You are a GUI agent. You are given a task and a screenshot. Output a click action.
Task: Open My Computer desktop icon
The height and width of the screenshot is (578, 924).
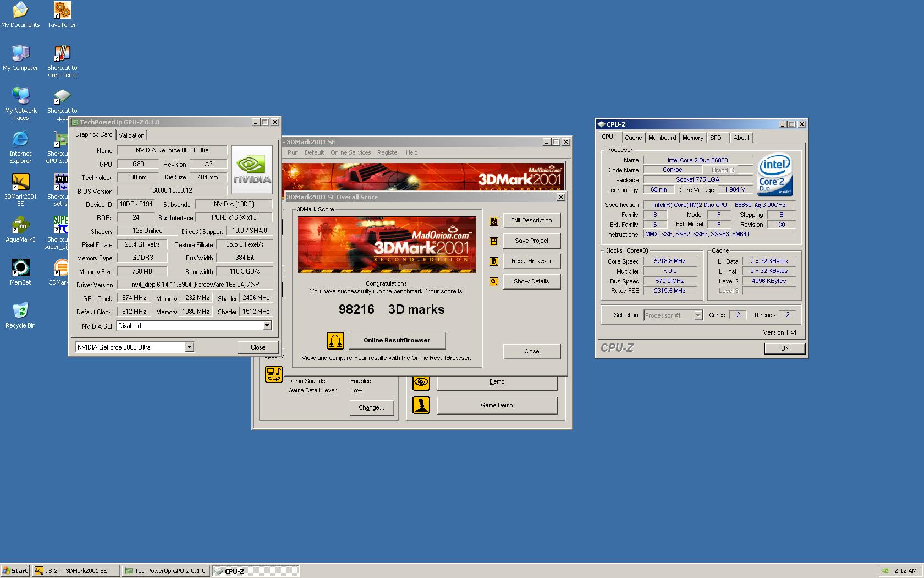point(20,58)
